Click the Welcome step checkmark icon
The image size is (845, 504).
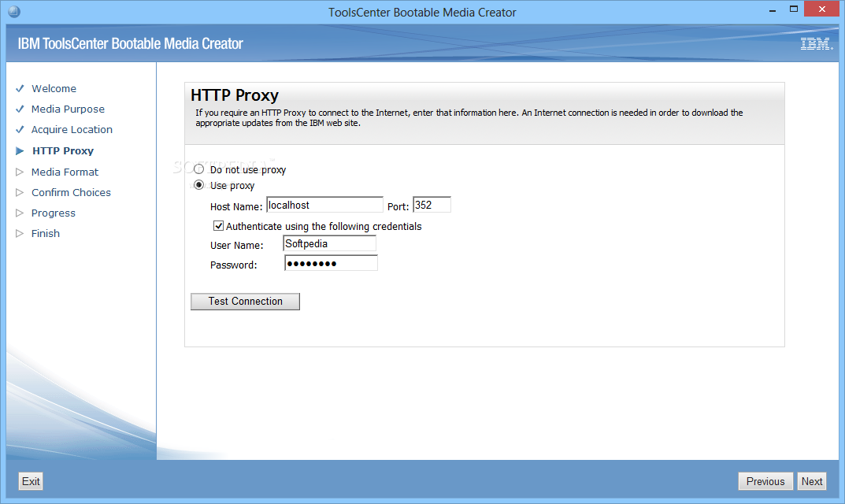pos(20,88)
